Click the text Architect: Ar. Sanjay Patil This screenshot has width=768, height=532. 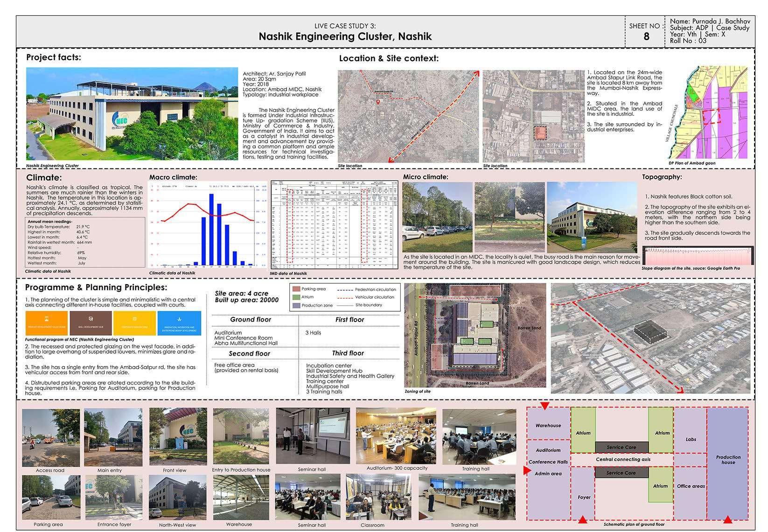point(274,74)
